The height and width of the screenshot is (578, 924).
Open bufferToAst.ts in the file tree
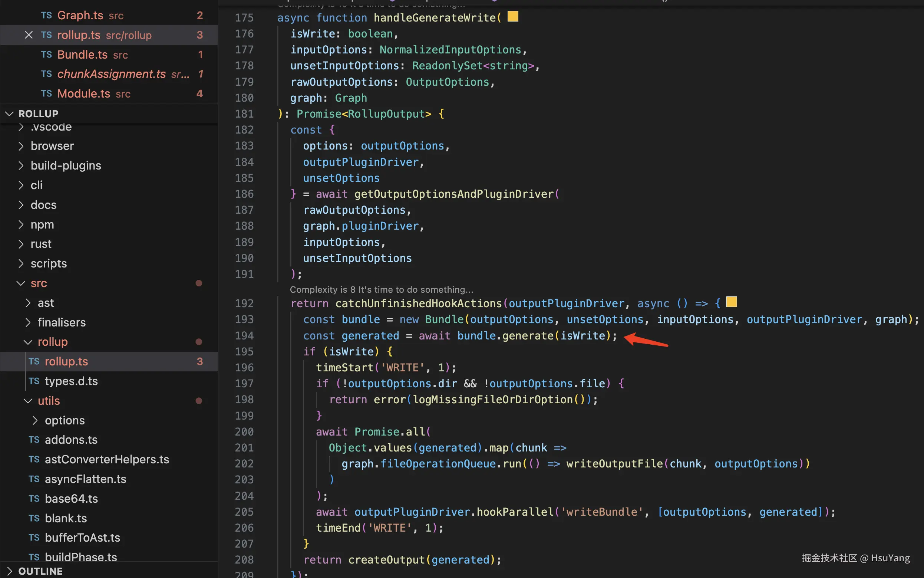tap(82, 538)
